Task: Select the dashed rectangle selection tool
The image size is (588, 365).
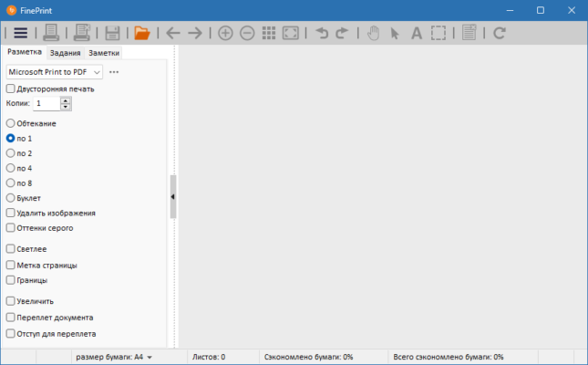Action: coord(438,33)
